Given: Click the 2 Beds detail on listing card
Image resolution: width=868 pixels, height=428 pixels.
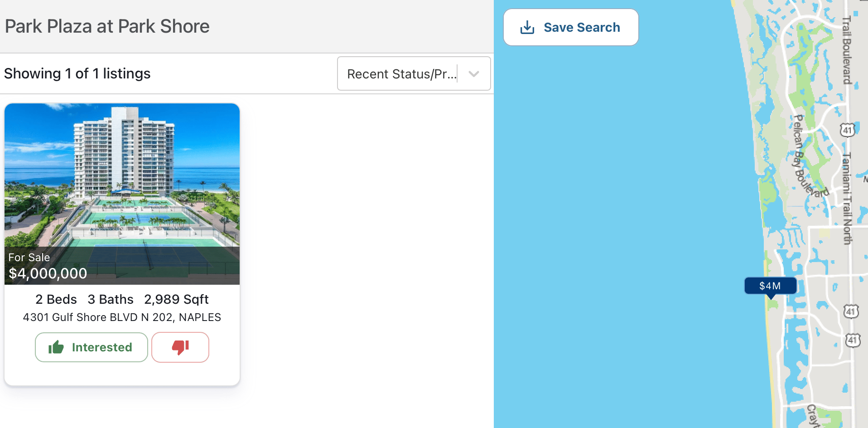Looking at the screenshot, I should [56, 299].
